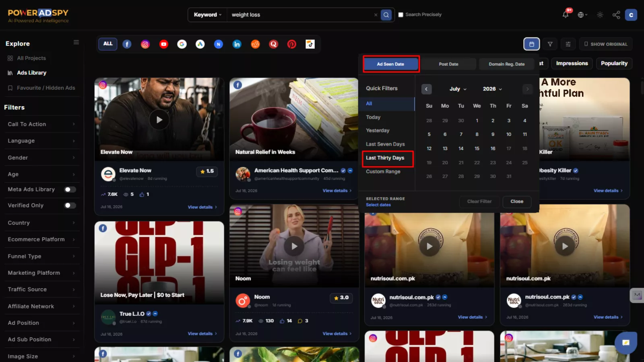Click the share icon in header

616,15
